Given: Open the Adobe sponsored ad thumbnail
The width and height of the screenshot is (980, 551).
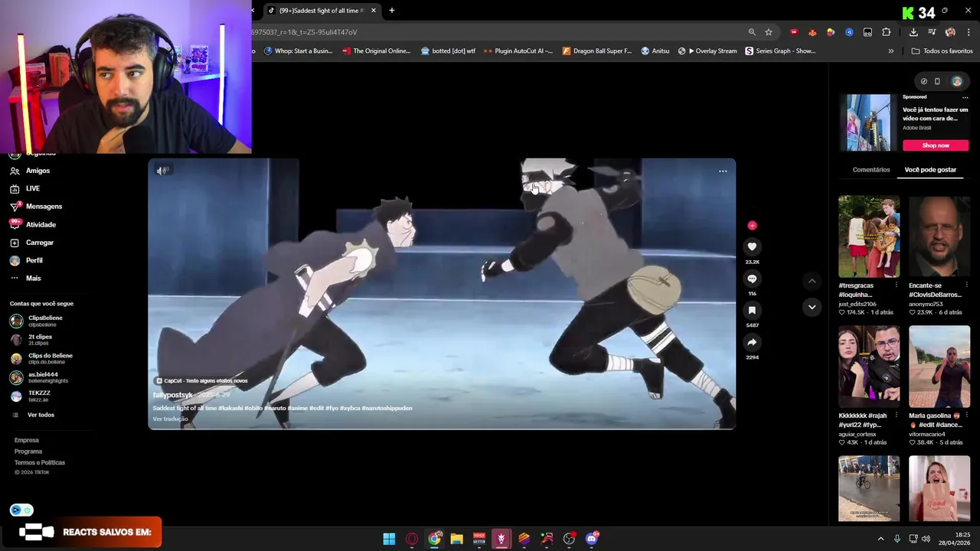Looking at the screenshot, I should click(869, 122).
